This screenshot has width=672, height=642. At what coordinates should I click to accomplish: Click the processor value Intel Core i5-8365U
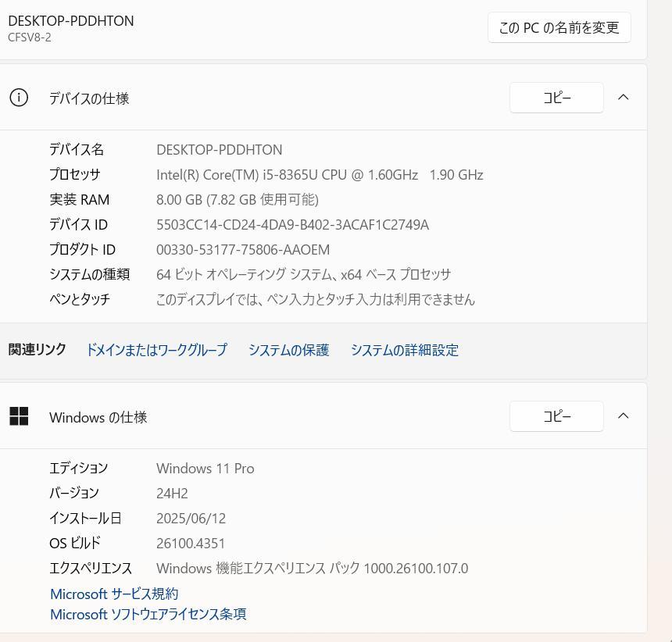tap(320, 175)
